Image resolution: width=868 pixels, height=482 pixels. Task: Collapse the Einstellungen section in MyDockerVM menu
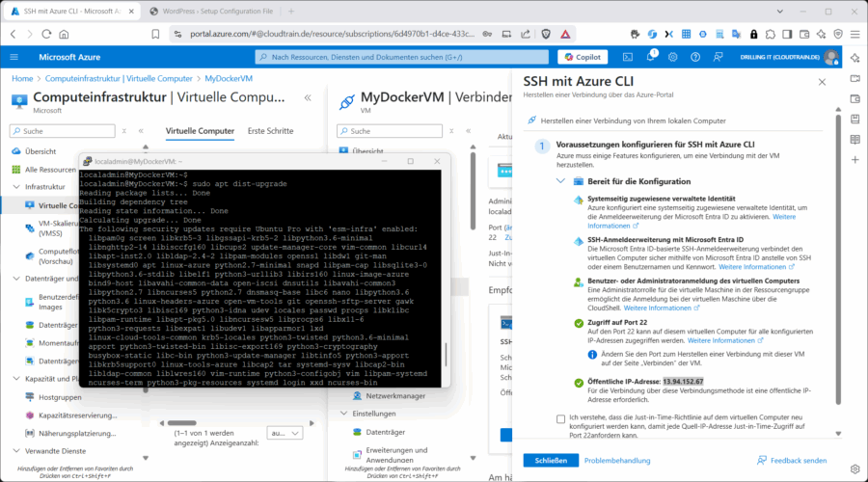(x=343, y=414)
